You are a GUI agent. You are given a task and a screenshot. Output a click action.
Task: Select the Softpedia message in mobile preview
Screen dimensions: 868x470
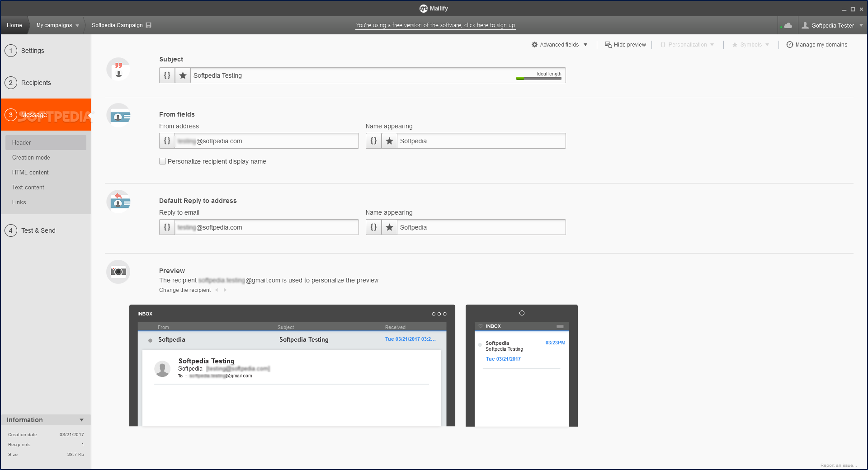tap(522, 351)
